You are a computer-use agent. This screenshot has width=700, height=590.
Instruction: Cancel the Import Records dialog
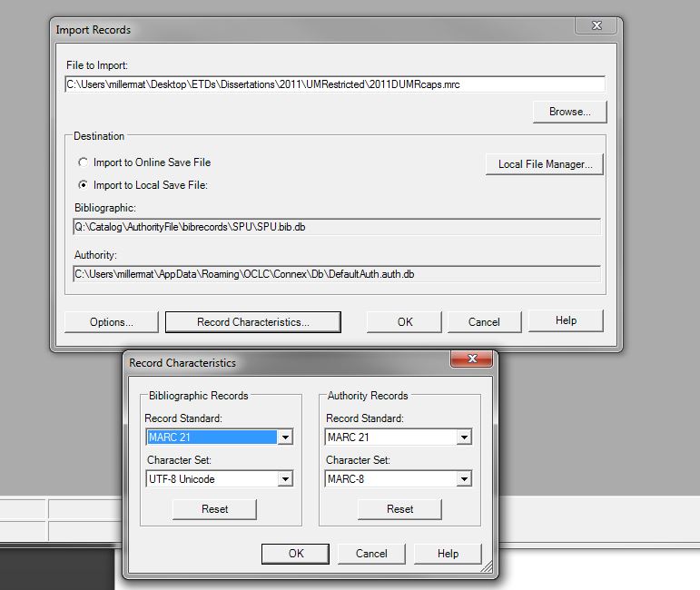tap(484, 322)
